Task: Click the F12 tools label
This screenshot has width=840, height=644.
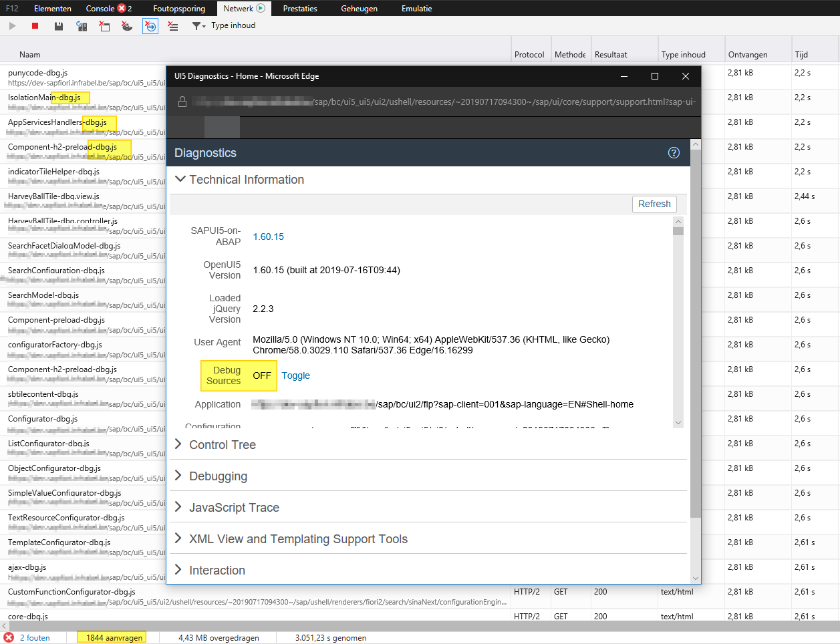Action: click(x=12, y=9)
